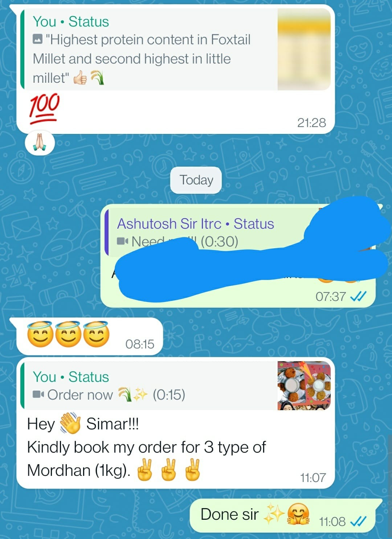The width and height of the screenshot is (392, 539).
Task: Tap the video icon beside Need text
Action: click(x=123, y=241)
